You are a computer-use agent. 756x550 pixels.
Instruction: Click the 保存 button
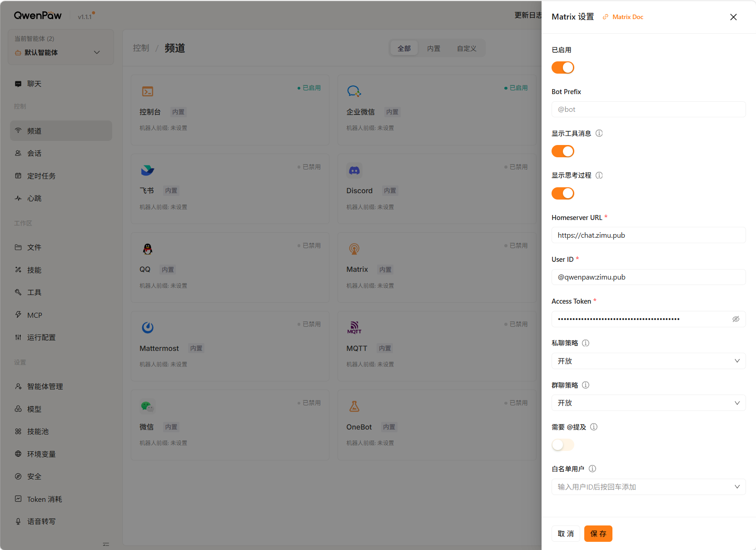[x=598, y=534]
